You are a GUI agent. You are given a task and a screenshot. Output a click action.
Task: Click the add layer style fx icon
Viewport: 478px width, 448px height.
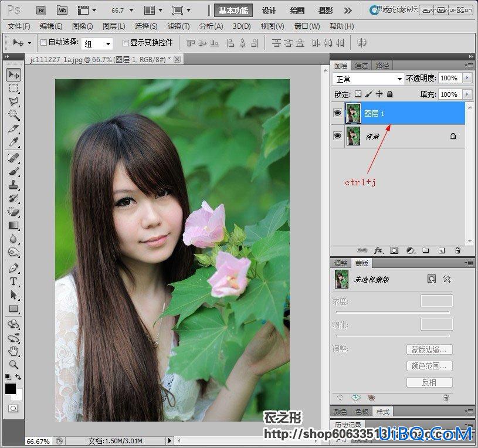378,250
